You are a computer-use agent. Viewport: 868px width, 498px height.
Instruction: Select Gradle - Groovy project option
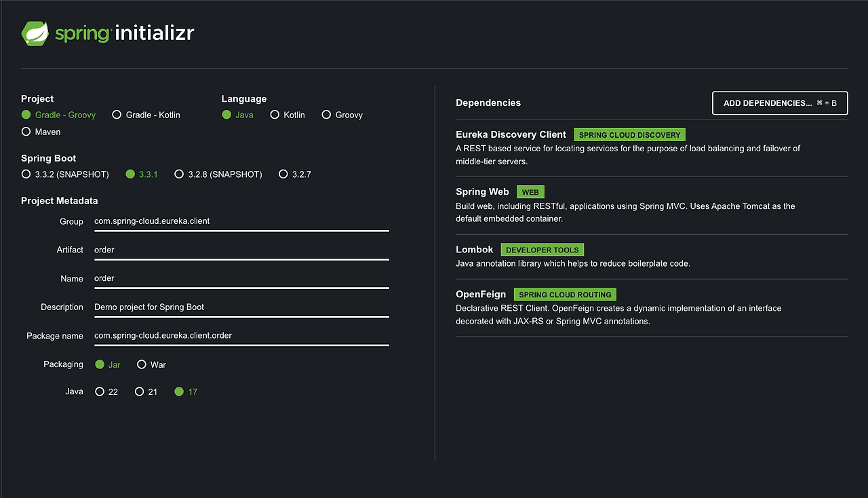(58, 115)
